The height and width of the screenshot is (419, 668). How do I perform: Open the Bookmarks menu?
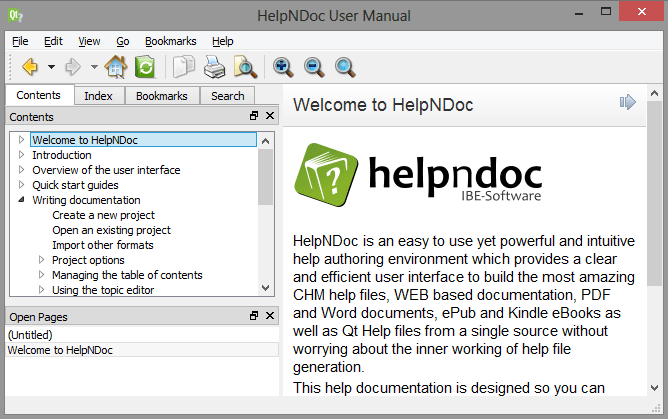[x=170, y=41]
